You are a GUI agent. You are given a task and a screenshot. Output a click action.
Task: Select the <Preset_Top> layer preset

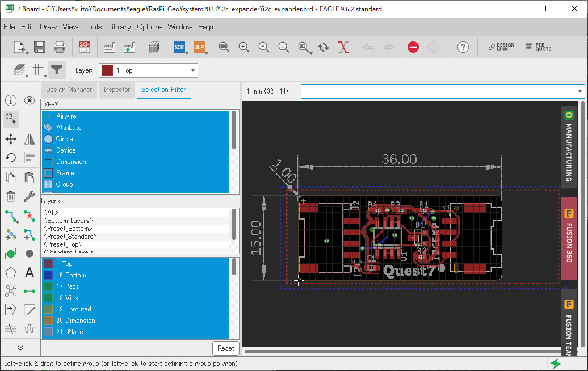(x=136, y=244)
